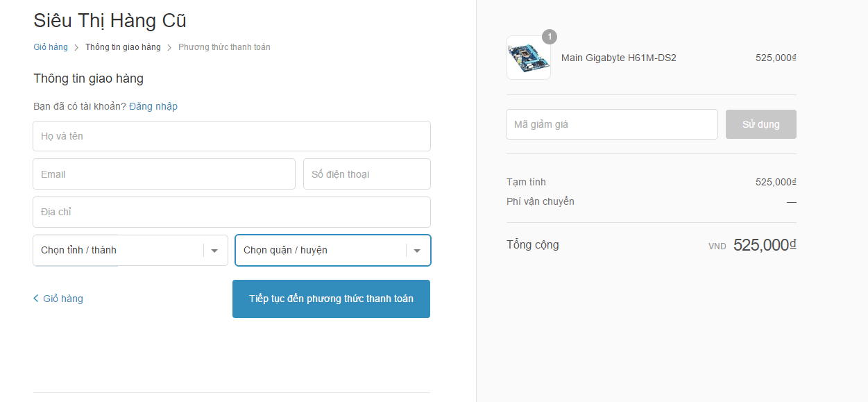Click the left chevron beside Giỏ hàng
The width and height of the screenshot is (868, 402).
pos(36,299)
